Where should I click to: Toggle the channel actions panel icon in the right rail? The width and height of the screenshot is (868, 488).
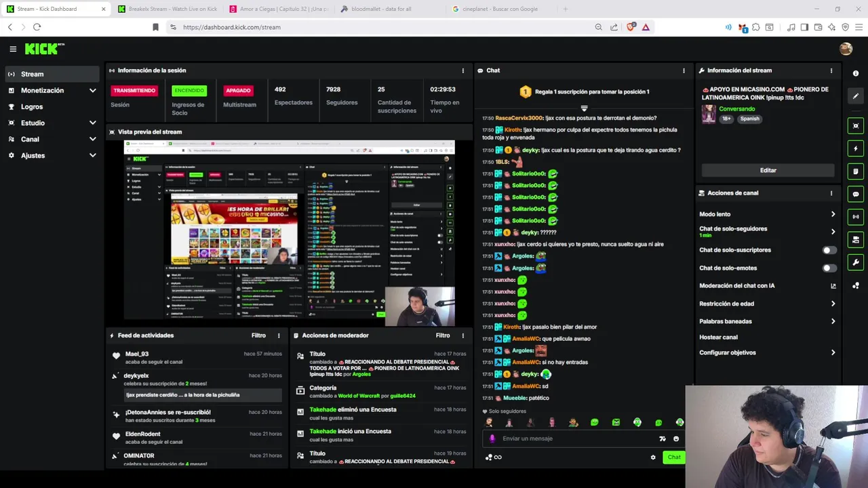(x=856, y=240)
